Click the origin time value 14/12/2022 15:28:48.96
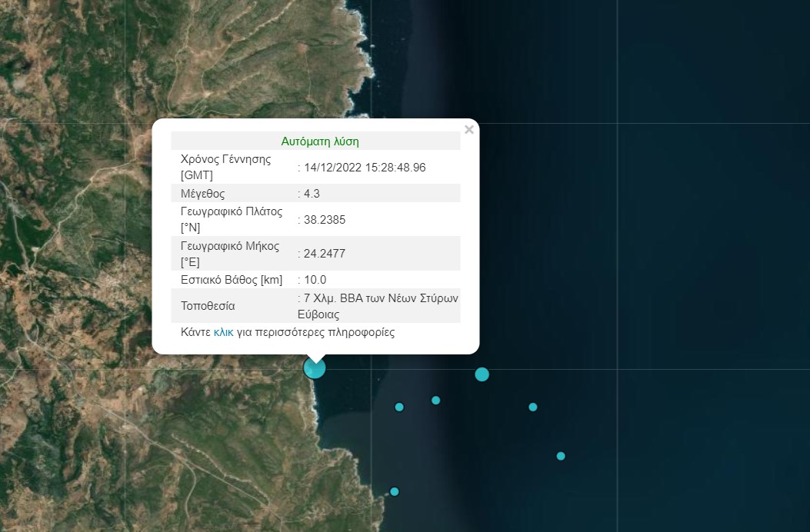810x532 pixels. pos(365,168)
